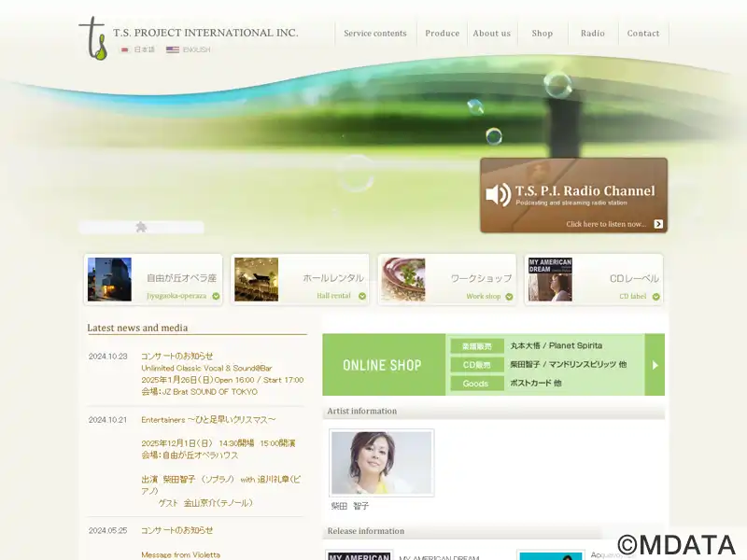The image size is (747, 560).
Task: Open 2024.05.25 コンサートのお知らせ news
Action: [x=177, y=530]
